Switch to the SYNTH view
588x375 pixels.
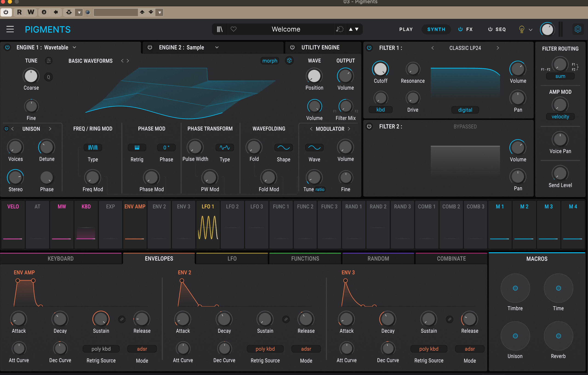(436, 29)
